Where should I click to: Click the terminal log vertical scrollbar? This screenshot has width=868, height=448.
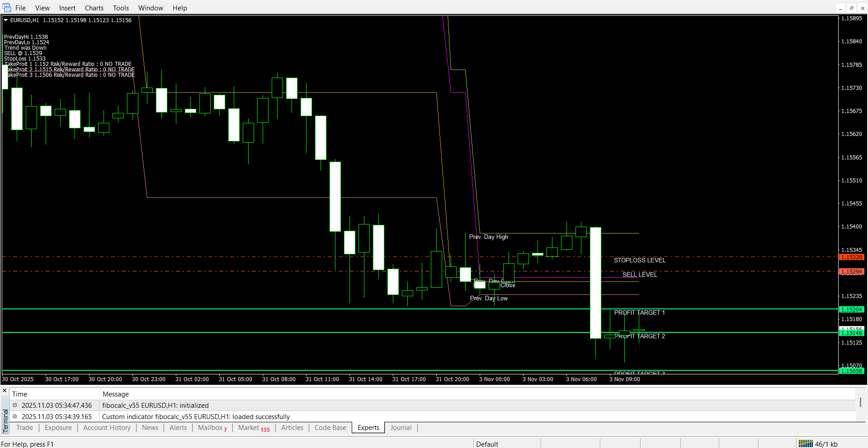860,402
